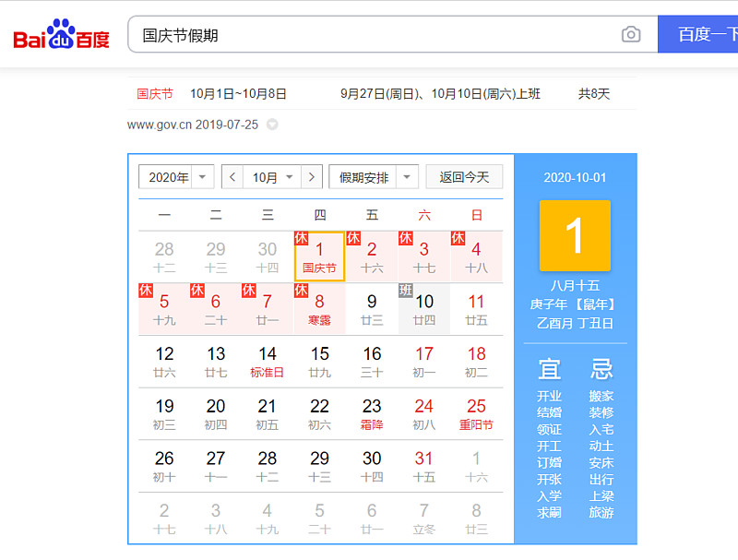738x560 pixels.
Task: Click the heart icon beside the gov.cn result
Action: [271, 124]
